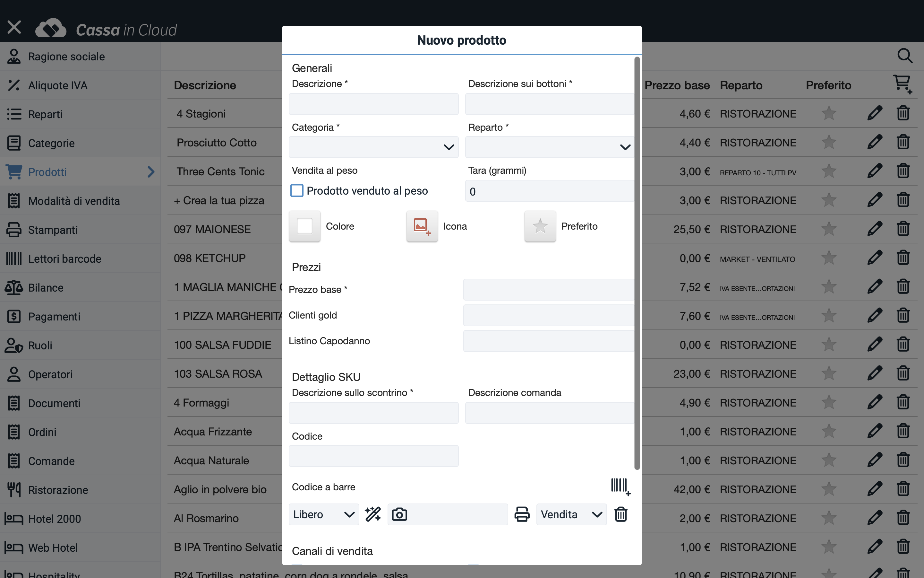Mark new product as Preferito star button
The image size is (924, 578).
pos(540,226)
